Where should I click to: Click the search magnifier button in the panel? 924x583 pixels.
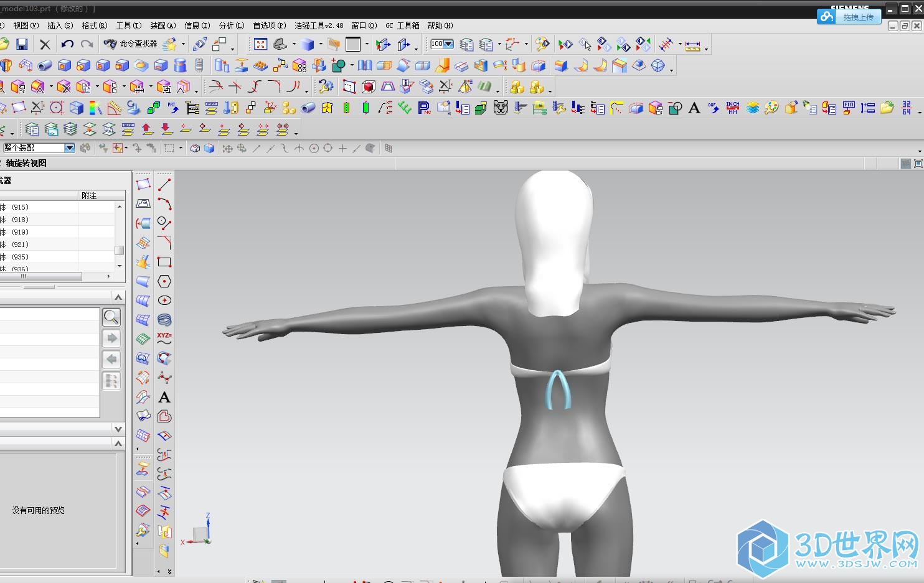(x=111, y=317)
